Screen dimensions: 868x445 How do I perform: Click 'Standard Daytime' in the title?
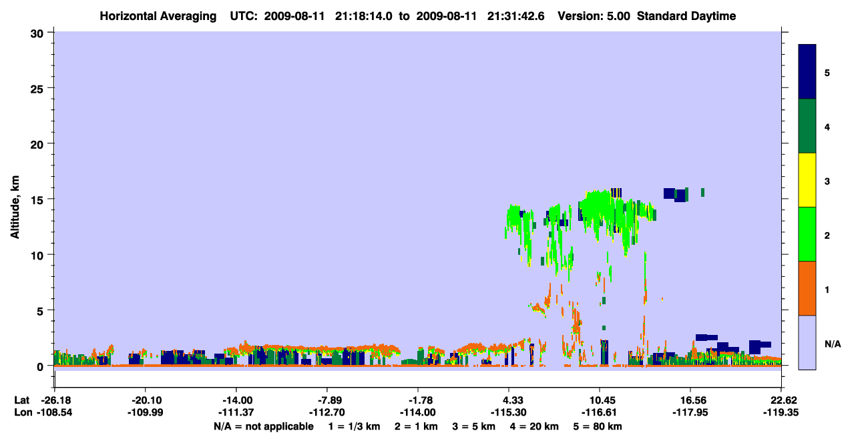[x=686, y=16]
